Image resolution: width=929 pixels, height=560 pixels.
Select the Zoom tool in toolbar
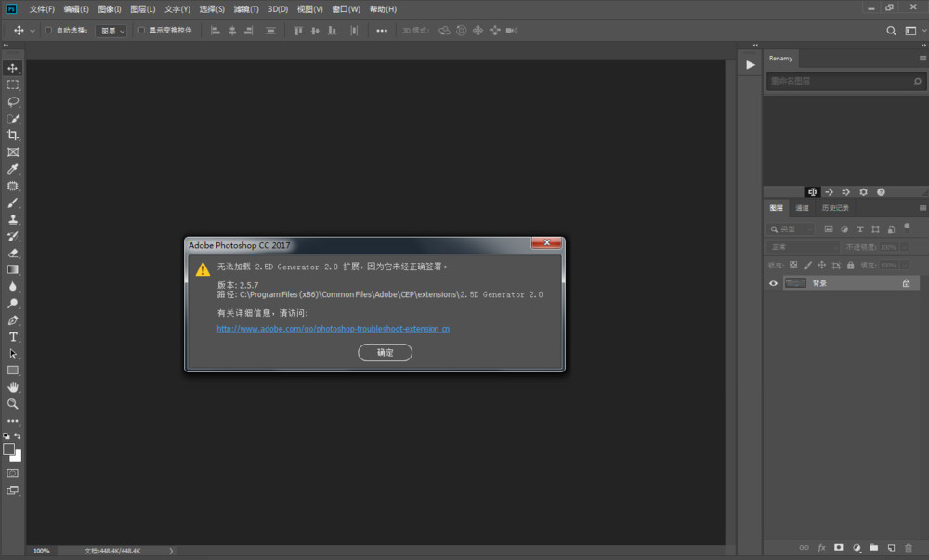pyautogui.click(x=13, y=404)
